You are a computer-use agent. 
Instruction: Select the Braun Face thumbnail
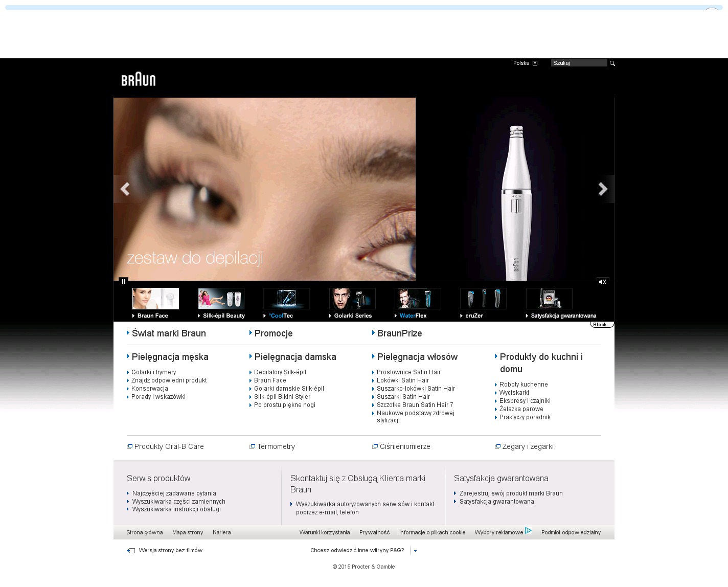click(x=155, y=299)
